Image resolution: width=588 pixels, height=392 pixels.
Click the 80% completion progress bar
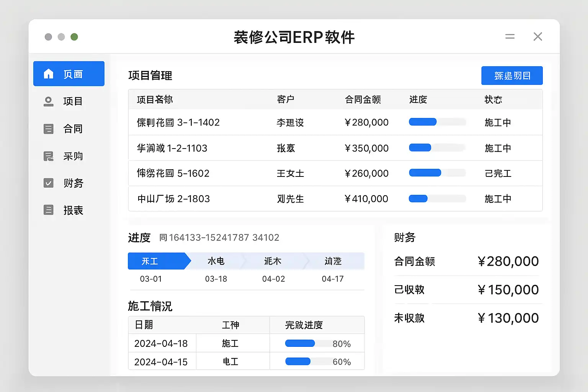coord(308,343)
